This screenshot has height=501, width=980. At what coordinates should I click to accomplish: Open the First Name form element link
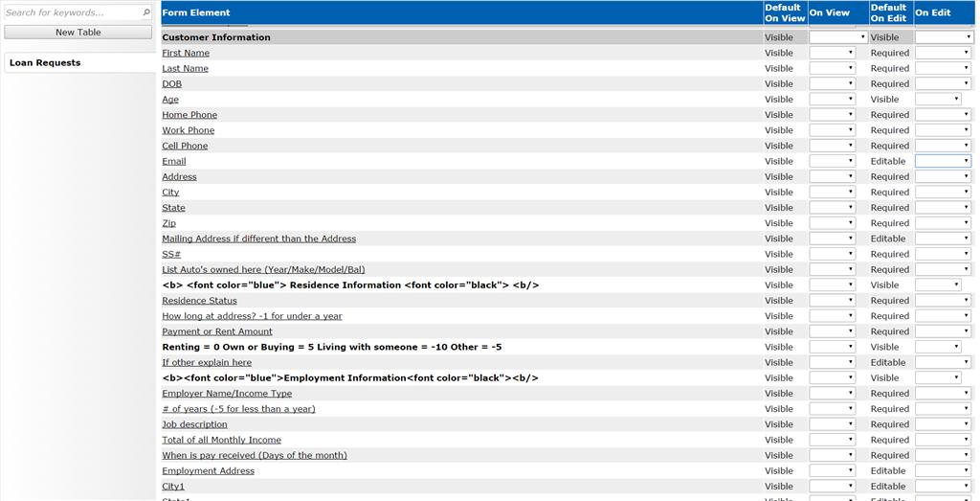pyautogui.click(x=186, y=54)
